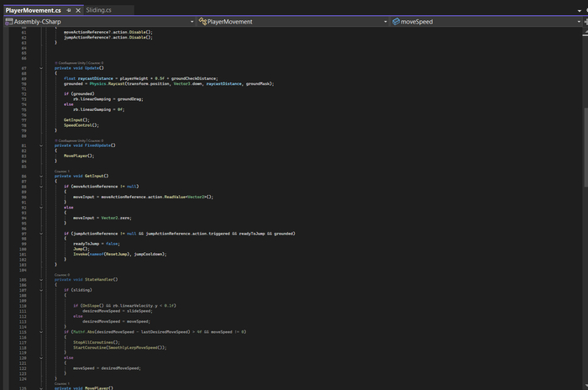Close the PlayerMovement.cs tab
The image size is (588, 390).
pos(79,10)
